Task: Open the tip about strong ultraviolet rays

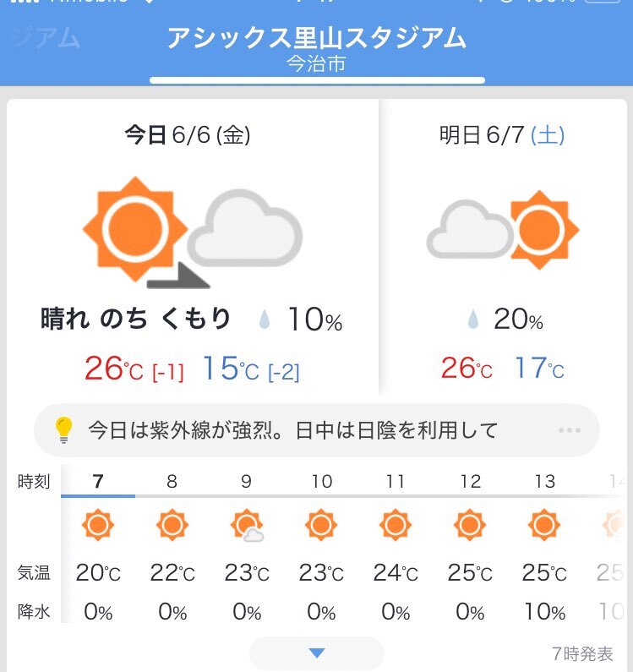Action: [x=317, y=430]
